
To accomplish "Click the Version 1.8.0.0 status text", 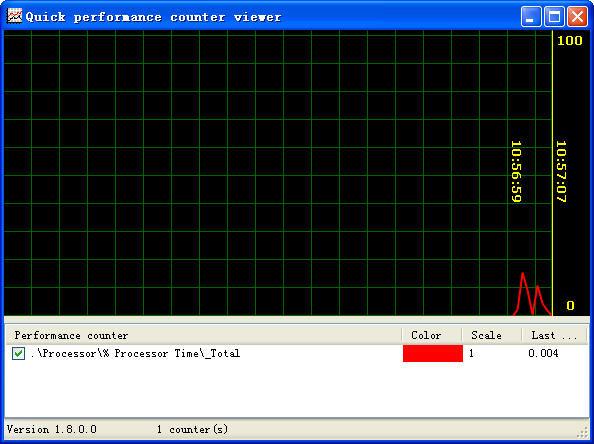I will pyautogui.click(x=52, y=429).
